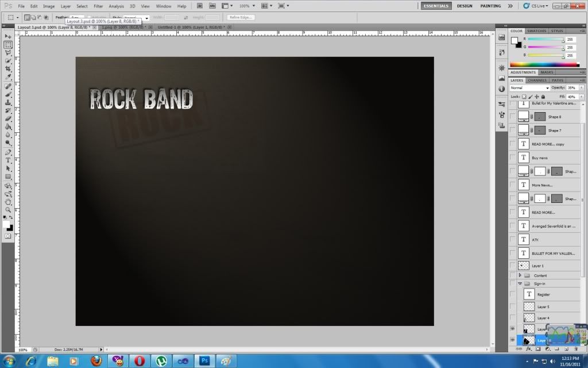Show the READ MORE... copy layer

[512, 144]
